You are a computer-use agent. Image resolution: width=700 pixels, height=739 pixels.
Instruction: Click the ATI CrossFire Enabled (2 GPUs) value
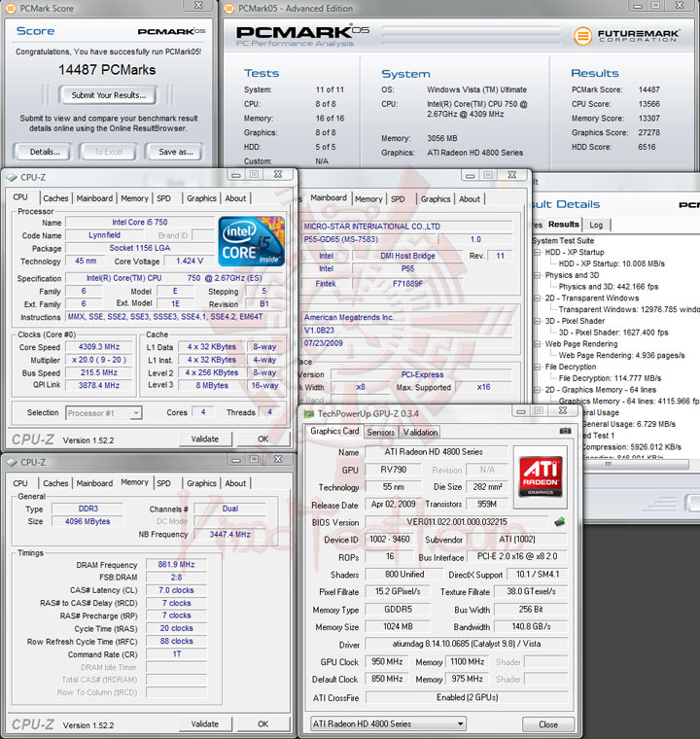[x=467, y=697]
